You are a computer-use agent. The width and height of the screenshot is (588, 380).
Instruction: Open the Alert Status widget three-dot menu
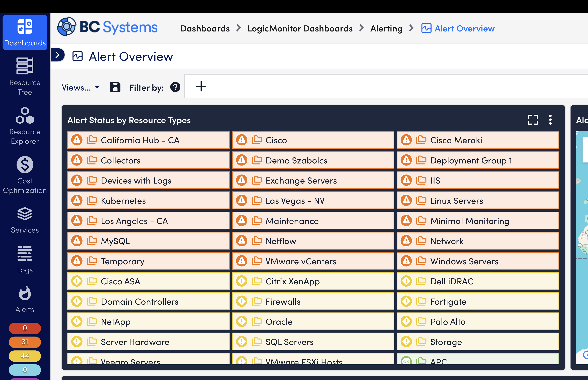(550, 120)
